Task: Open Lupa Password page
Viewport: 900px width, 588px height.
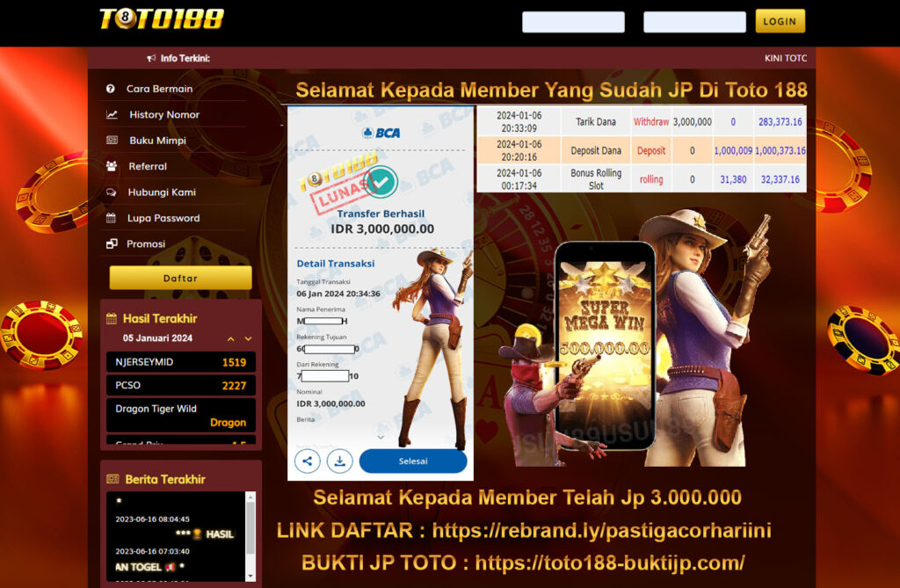Action: click(x=163, y=218)
